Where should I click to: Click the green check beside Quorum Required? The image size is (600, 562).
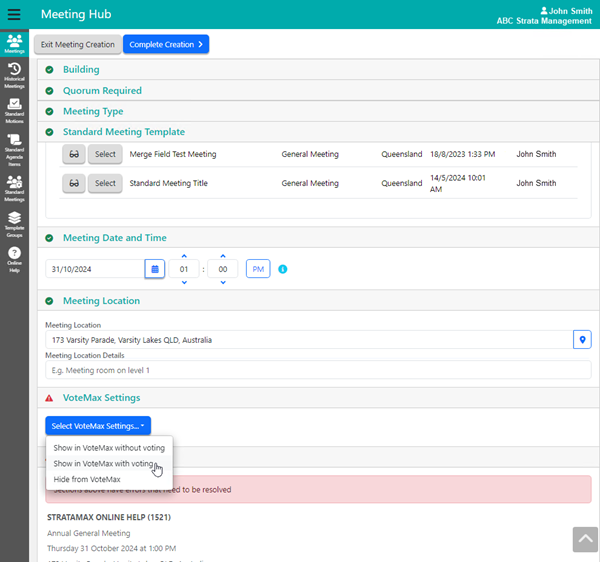pyautogui.click(x=49, y=91)
